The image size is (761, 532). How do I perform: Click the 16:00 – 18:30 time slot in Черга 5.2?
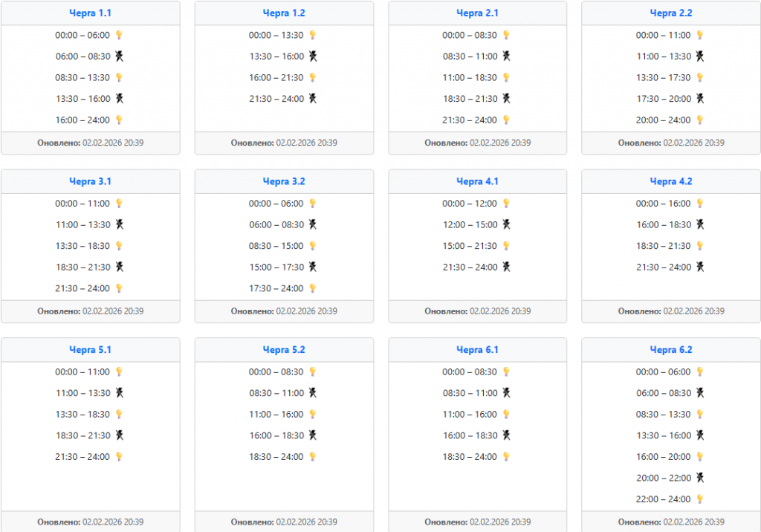coord(276,435)
